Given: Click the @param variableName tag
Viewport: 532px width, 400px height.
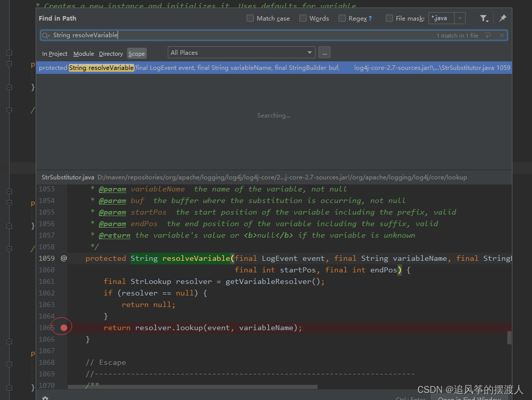Looking at the screenshot, I should pos(113,189).
